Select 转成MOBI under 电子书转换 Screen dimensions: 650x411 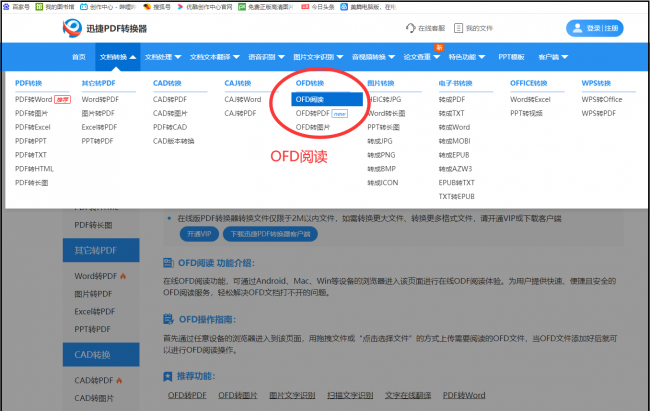(x=454, y=141)
